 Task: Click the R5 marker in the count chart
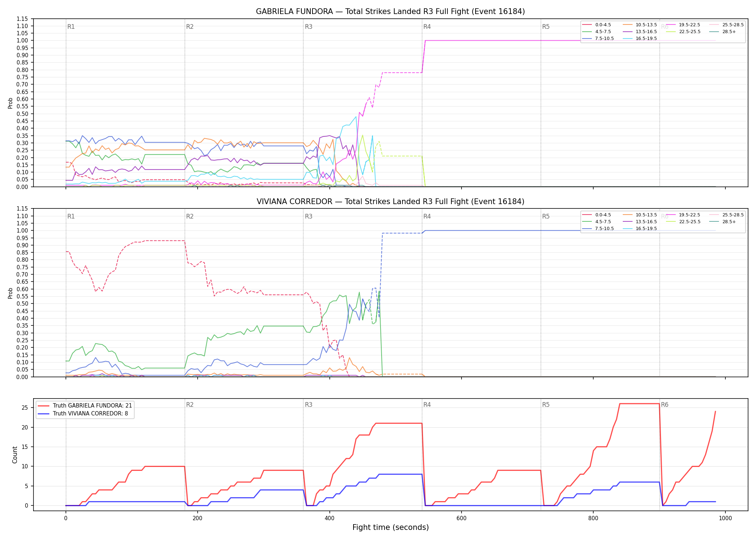point(546,405)
